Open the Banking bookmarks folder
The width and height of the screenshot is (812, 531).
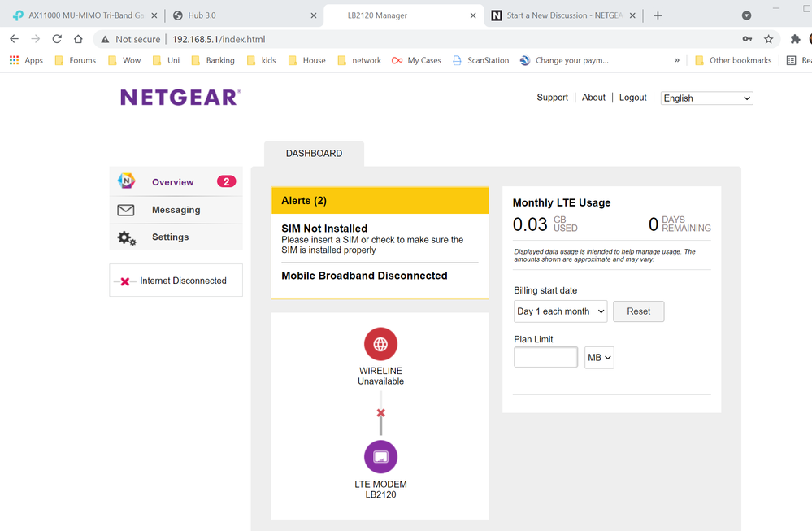tap(213, 60)
